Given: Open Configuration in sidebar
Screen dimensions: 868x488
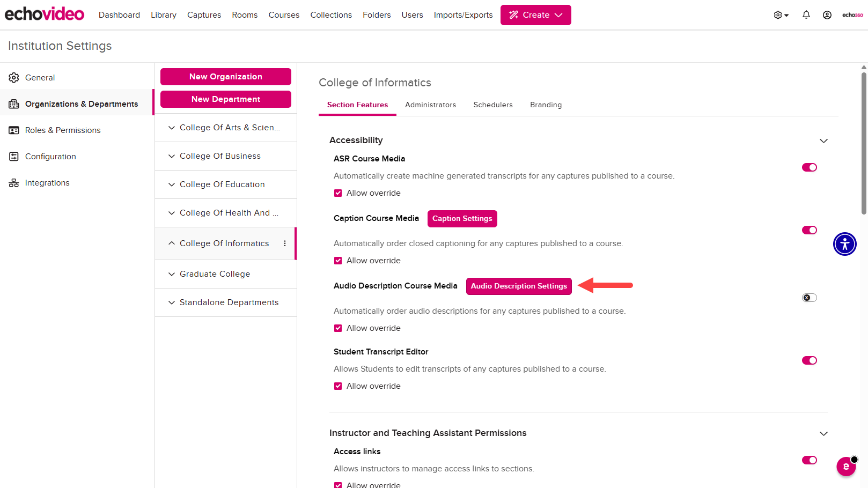Looking at the screenshot, I should [77, 157].
